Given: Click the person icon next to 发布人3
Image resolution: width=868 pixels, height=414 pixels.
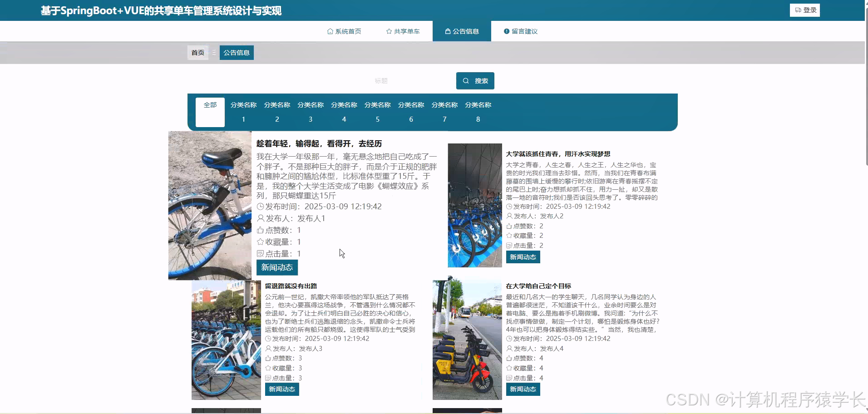Looking at the screenshot, I should 268,349.
